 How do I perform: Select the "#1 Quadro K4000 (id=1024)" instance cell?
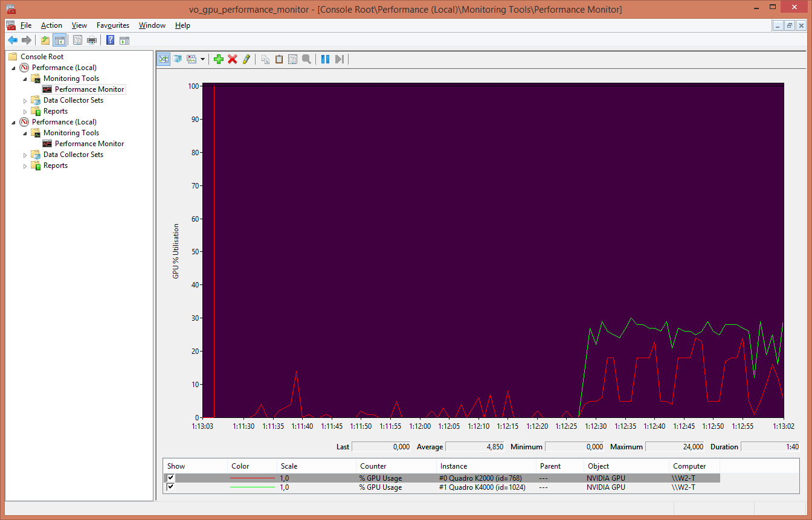tap(482, 487)
